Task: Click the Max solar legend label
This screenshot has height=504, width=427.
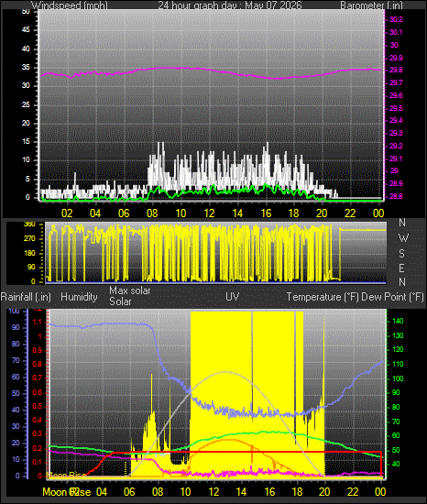Action: click(x=130, y=290)
